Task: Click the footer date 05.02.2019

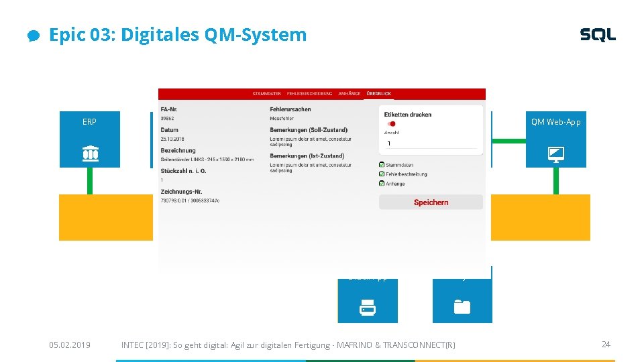Action: click(69, 345)
